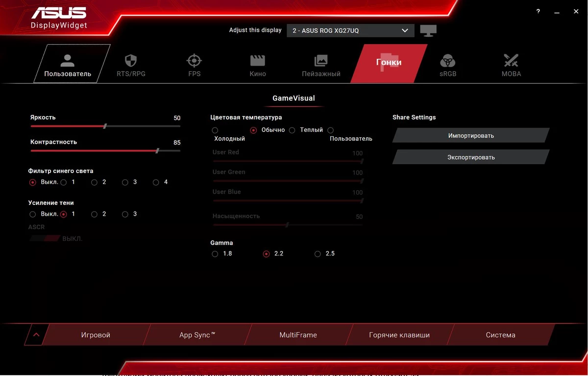Image resolution: width=588 pixels, height=376 pixels.
Task: Choose the RTS/RPG shield icon
Action: pyautogui.click(x=130, y=61)
